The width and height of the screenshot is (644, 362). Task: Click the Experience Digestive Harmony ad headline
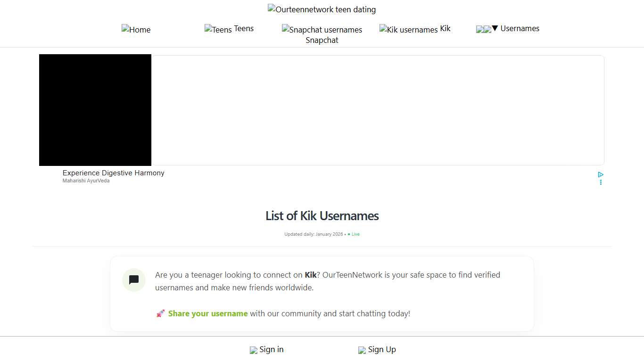pyautogui.click(x=113, y=173)
